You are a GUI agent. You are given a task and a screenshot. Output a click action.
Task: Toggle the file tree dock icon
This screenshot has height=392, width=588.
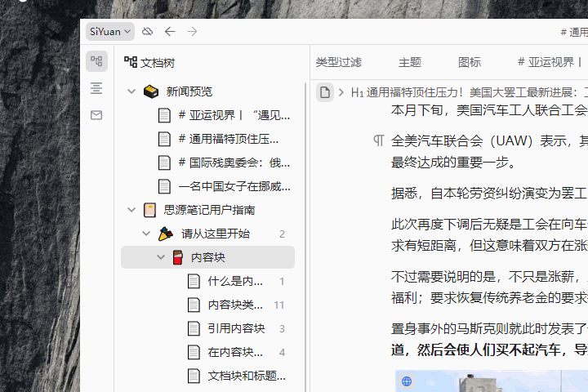pos(96,61)
